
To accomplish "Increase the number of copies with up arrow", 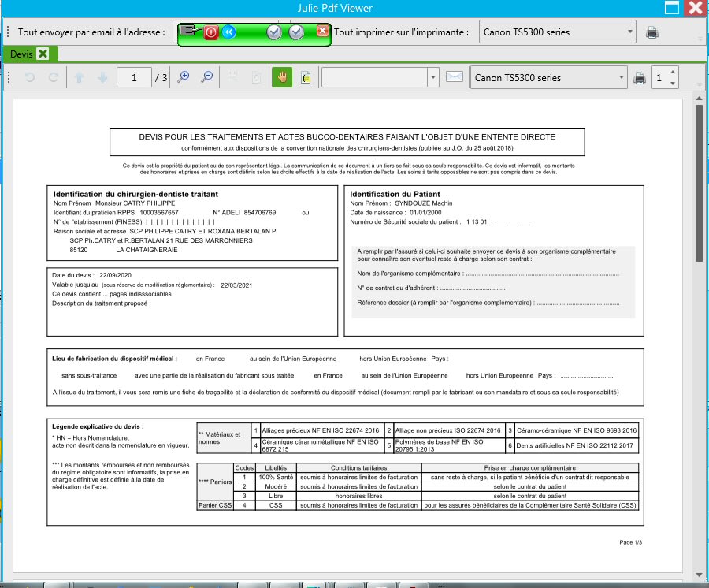I will [x=672, y=73].
